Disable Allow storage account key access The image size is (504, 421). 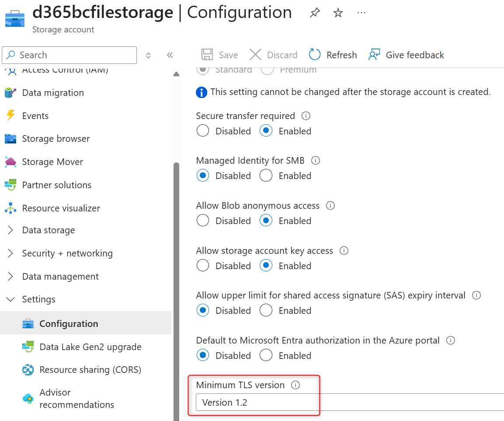203,266
